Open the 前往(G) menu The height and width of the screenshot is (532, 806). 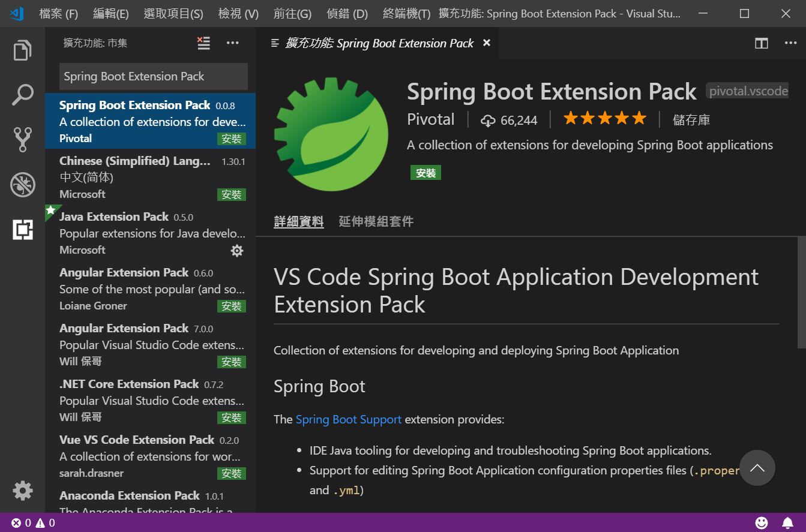pos(292,13)
